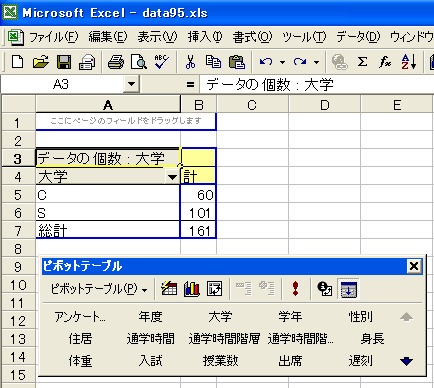Click the equals sign Edit Formula button
This screenshot has width=434, height=388.
click(190, 85)
